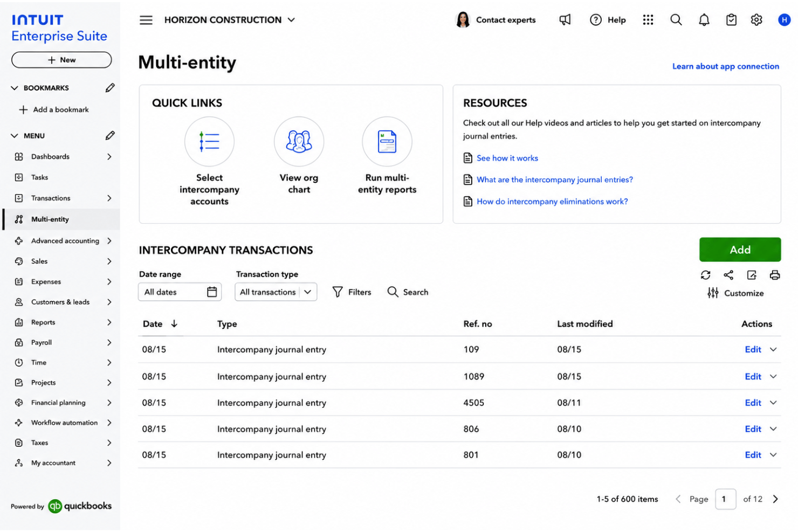Click the green Add button
Viewport: 798px width, 532px height.
pyautogui.click(x=740, y=250)
